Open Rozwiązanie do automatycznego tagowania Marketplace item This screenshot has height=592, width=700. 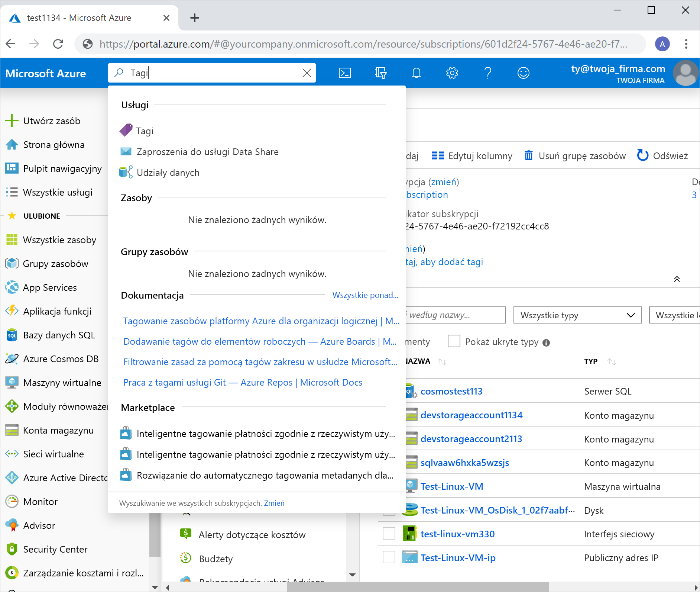pos(257,475)
